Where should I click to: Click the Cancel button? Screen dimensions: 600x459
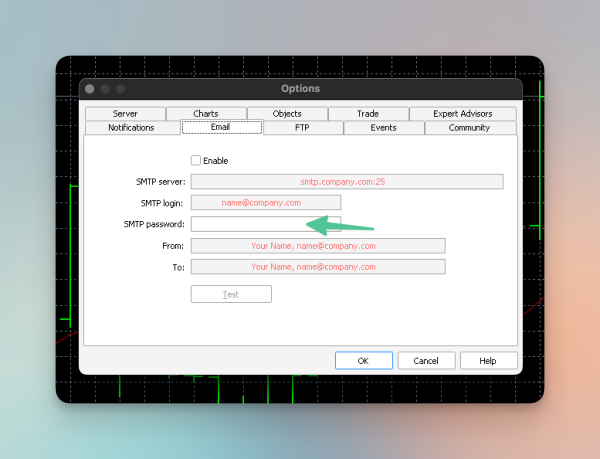point(426,361)
